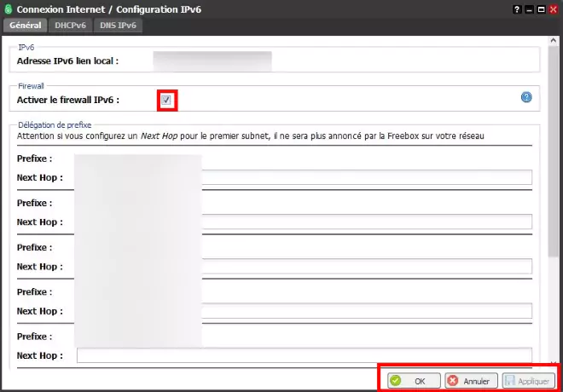Open the DHCPv6 tab
563x392 pixels.
pos(70,26)
